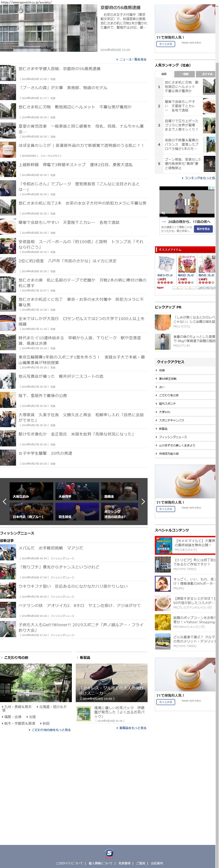This screenshot has height=868, width=219.
Task: Click the carousel left arrow
Action: (x=4, y=501)
